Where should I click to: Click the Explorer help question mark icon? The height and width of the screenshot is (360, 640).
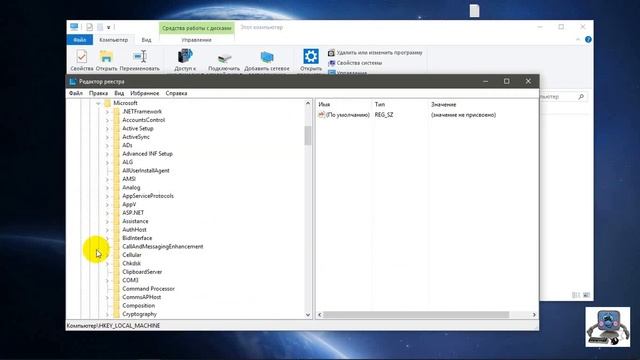588,40
